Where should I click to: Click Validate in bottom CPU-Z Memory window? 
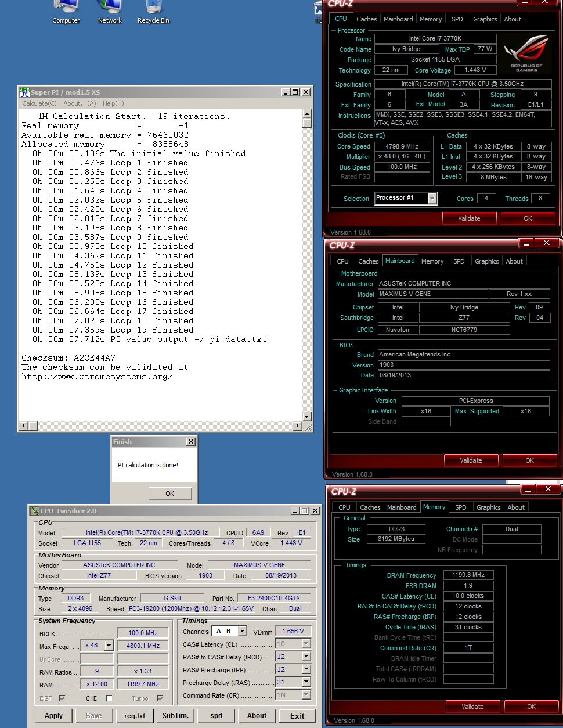pyautogui.click(x=472, y=707)
